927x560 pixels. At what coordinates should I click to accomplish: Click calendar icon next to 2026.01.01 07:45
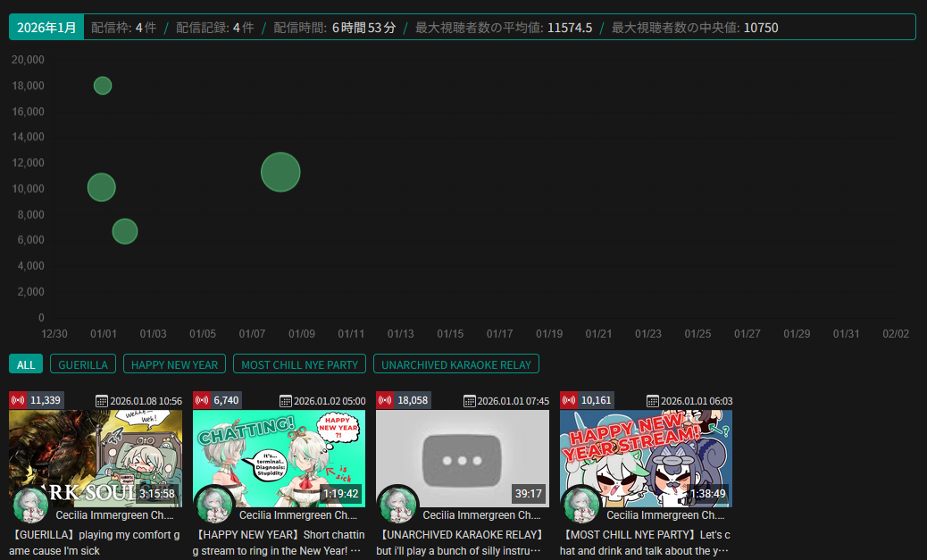point(470,401)
